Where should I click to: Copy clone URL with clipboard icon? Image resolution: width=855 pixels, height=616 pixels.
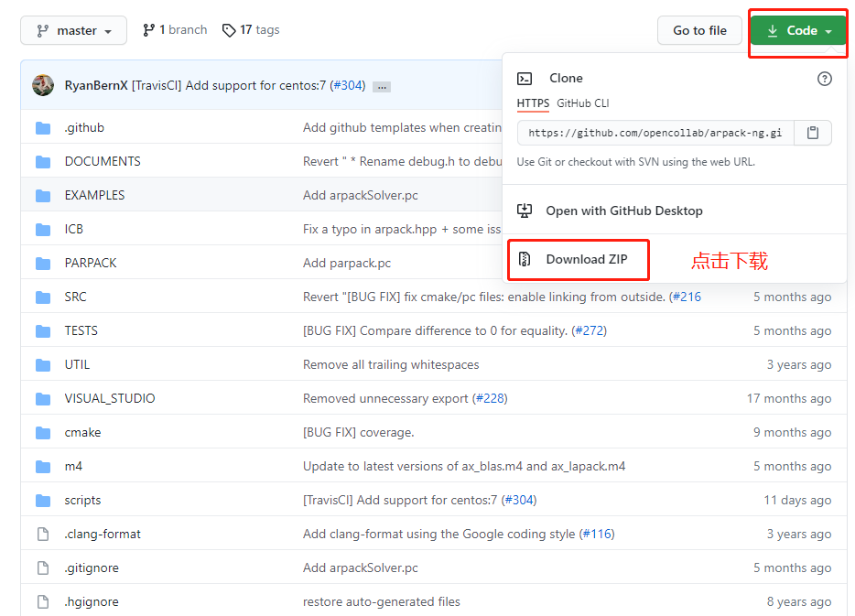point(813,133)
